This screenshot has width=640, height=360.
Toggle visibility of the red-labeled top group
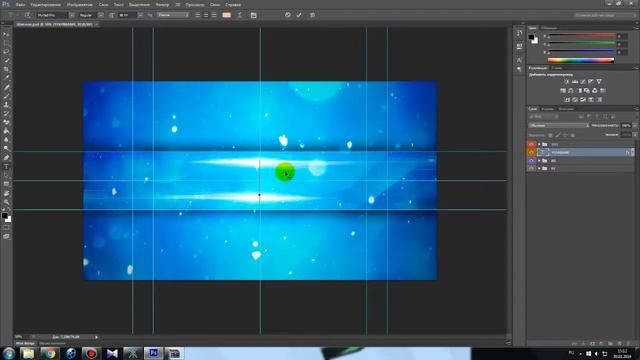click(x=531, y=144)
